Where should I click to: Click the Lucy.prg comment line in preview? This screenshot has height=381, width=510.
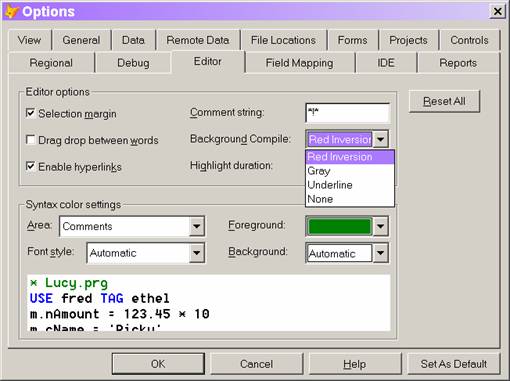pos(69,283)
